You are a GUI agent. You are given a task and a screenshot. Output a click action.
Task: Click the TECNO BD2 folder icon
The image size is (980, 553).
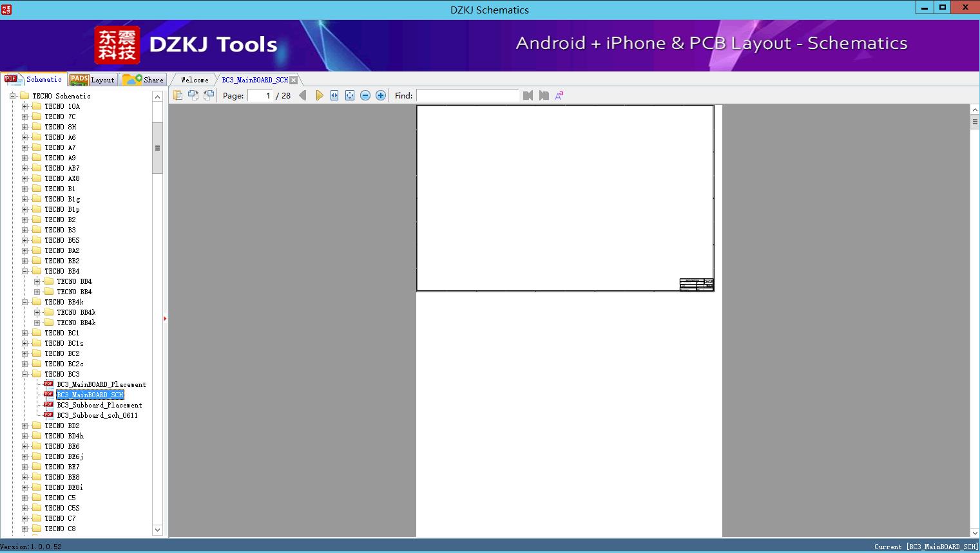click(37, 426)
